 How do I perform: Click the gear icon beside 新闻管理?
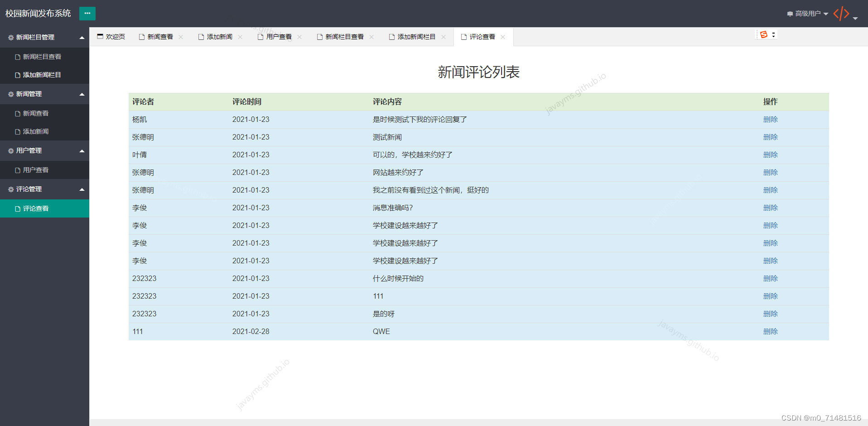(x=10, y=94)
